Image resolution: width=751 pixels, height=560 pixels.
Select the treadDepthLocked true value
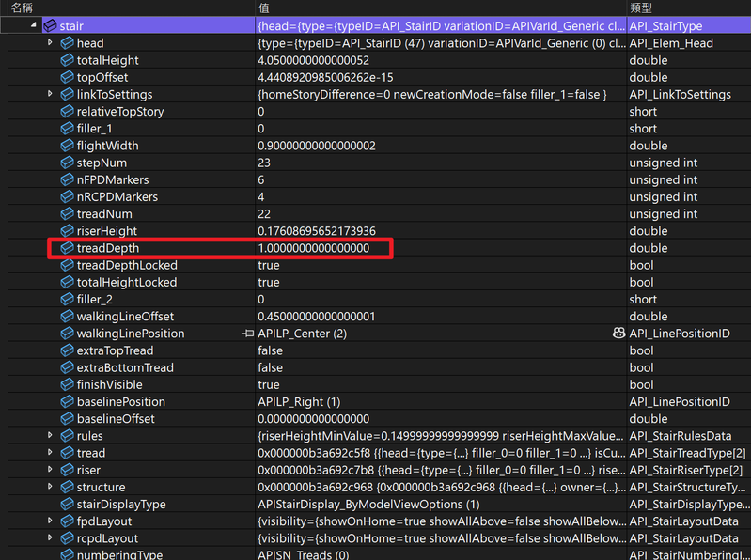[268, 265]
